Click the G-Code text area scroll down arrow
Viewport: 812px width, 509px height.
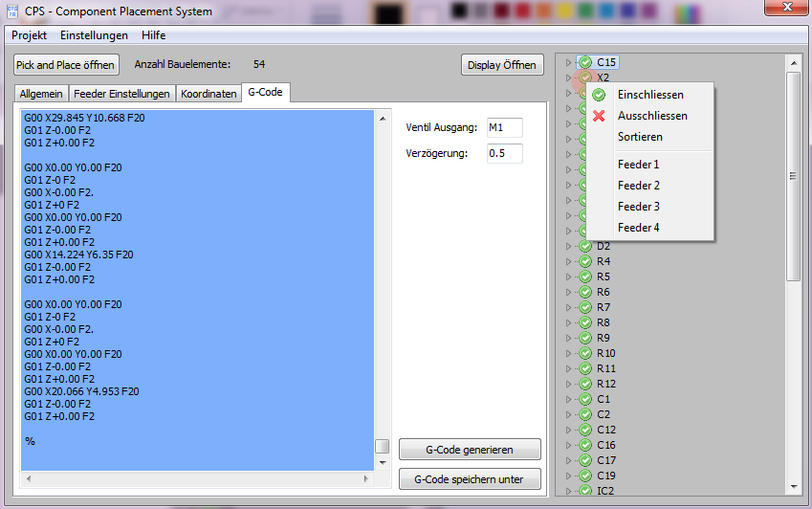[x=383, y=463]
